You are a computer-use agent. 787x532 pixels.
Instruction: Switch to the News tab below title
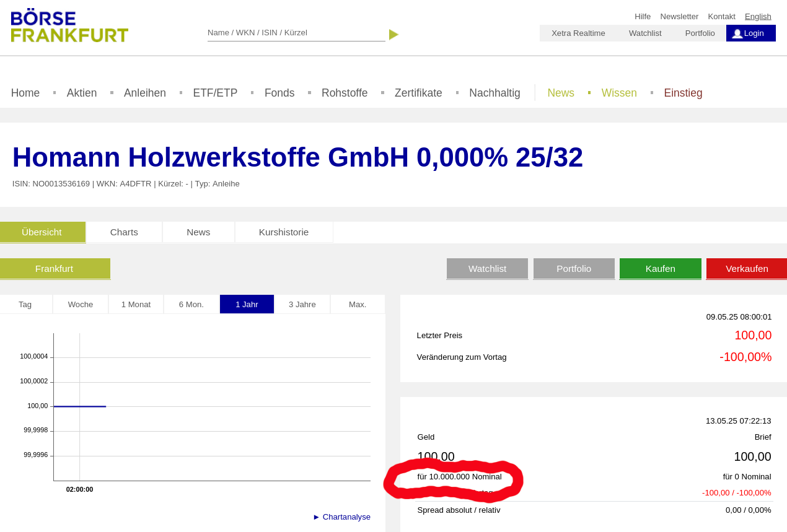pyautogui.click(x=198, y=232)
